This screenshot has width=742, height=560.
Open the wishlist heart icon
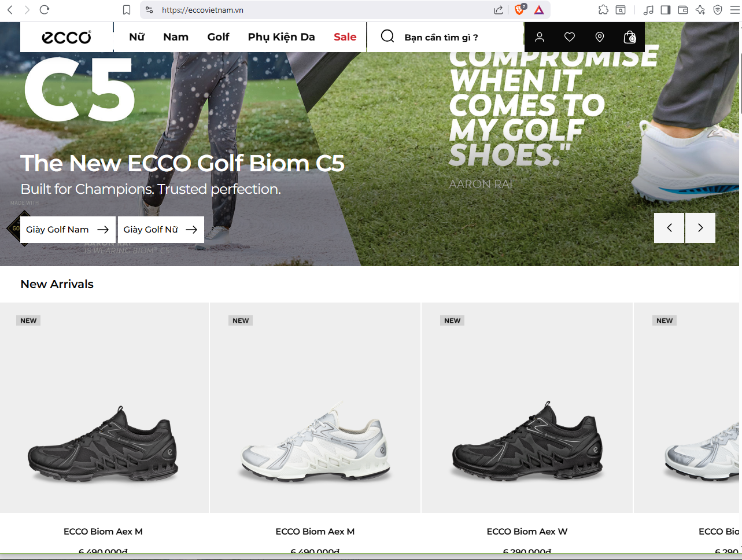(570, 37)
